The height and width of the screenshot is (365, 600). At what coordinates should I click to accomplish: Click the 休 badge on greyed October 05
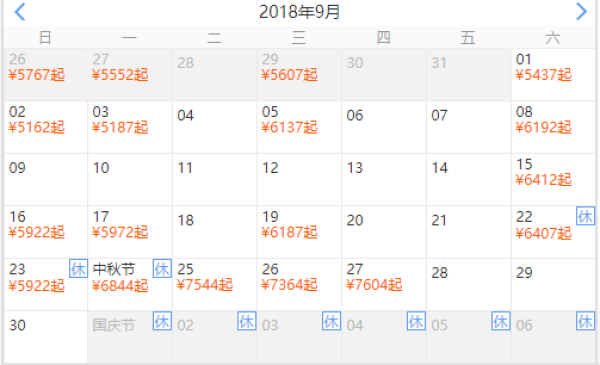click(501, 321)
